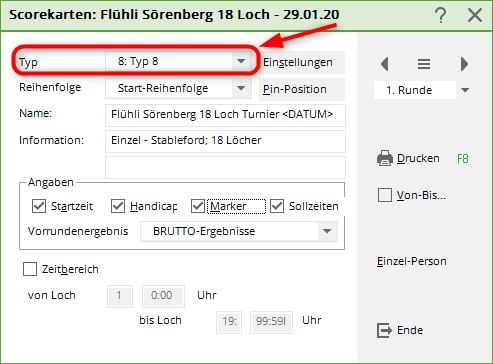This screenshot has width=493, height=364.
Task: Disable the Startzeit checkbox
Action: pyautogui.click(x=39, y=206)
